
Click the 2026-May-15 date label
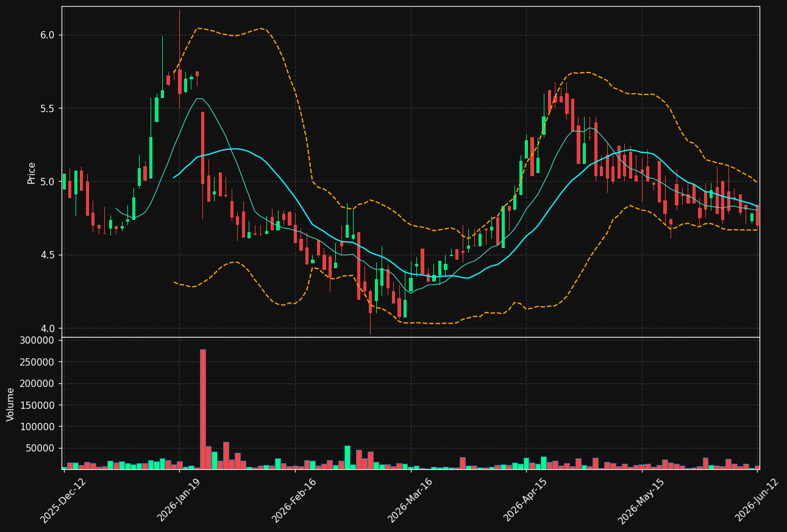[x=641, y=500]
